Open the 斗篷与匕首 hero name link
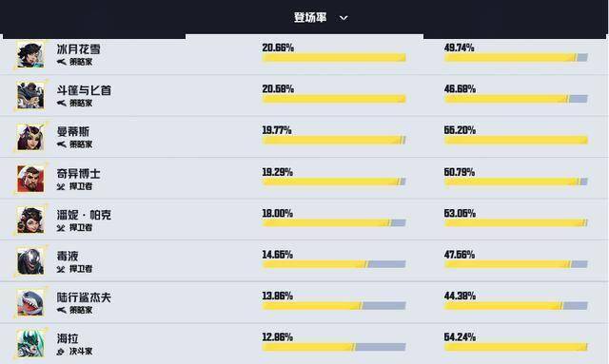This screenshot has height=364, width=609. (x=84, y=90)
